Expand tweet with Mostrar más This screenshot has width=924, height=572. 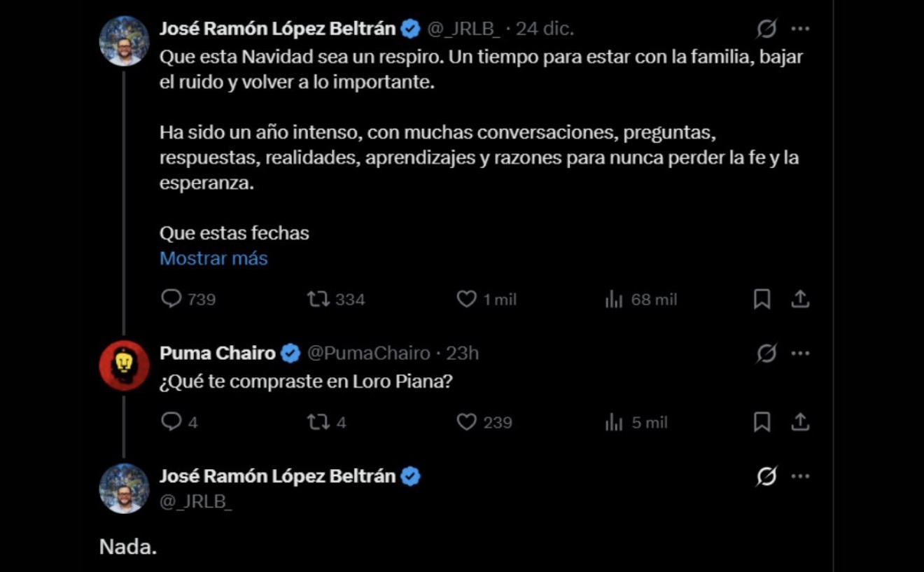click(213, 258)
